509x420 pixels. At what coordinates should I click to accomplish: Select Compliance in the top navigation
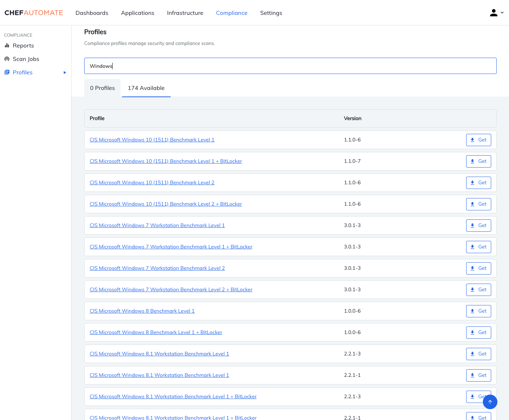(x=232, y=13)
